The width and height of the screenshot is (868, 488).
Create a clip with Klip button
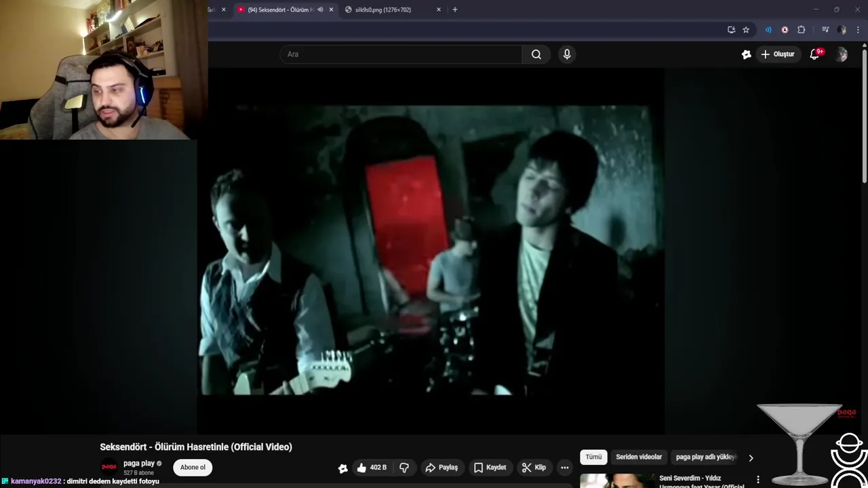(534, 468)
